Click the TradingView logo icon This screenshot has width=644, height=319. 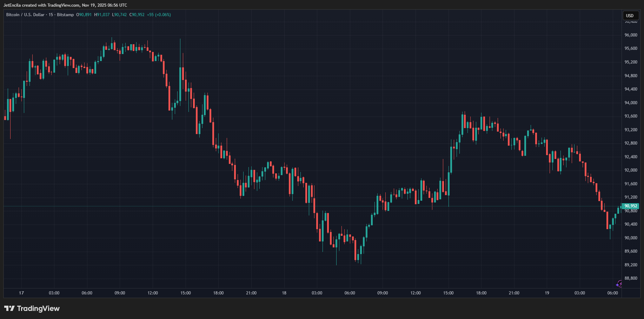(x=9, y=308)
